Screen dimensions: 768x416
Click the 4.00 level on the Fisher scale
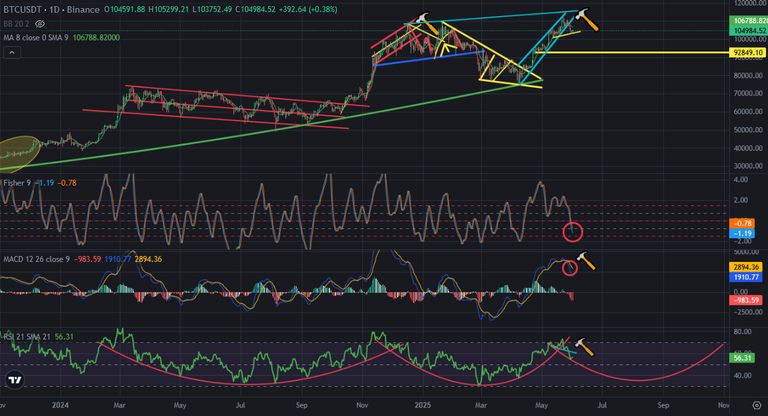pos(741,179)
